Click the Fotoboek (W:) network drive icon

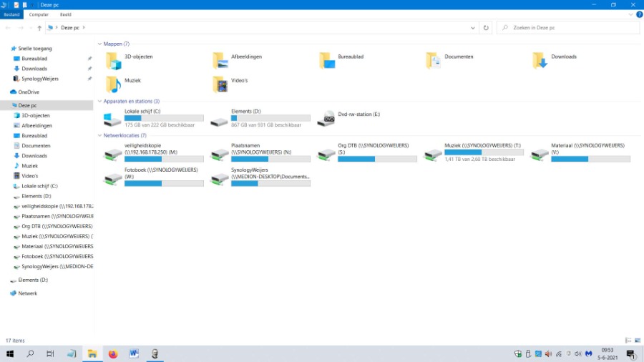tap(113, 177)
